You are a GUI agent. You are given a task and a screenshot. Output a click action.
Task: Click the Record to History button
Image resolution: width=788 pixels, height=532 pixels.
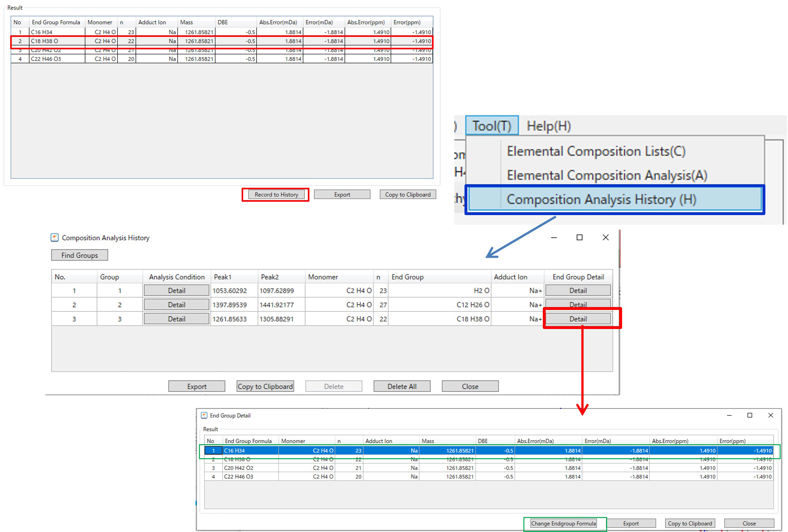click(x=276, y=194)
